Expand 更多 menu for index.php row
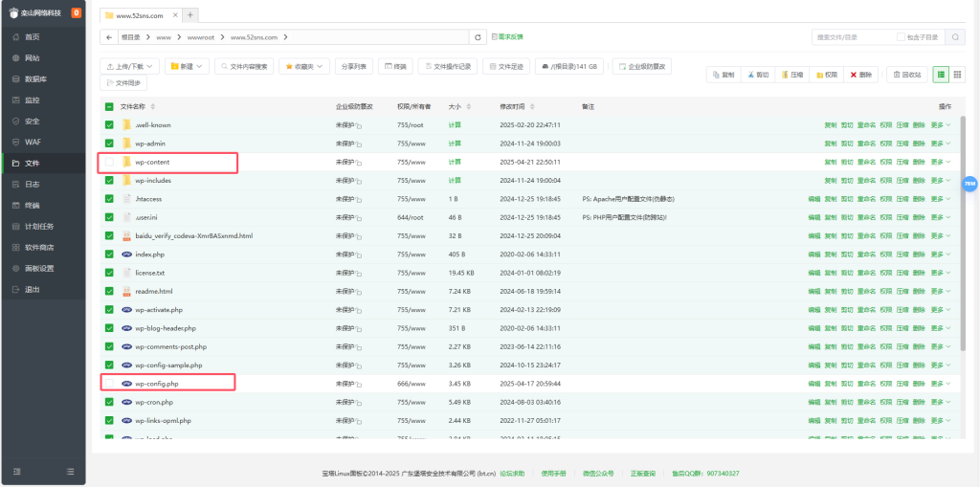This screenshot has width=980, height=487. click(x=941, y=255)
